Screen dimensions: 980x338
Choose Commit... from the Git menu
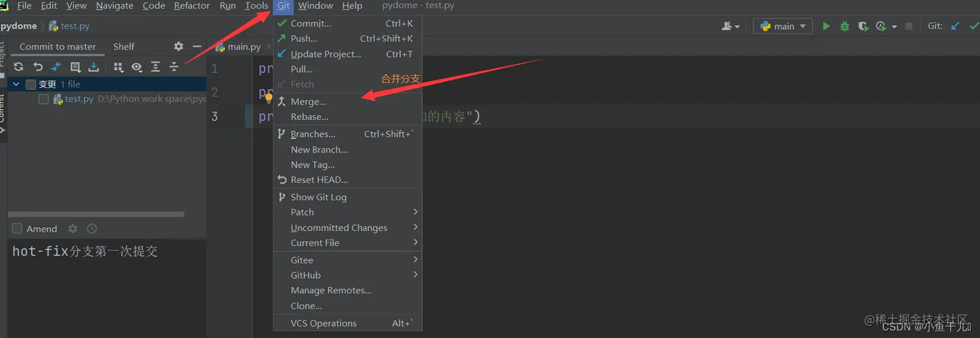(x=348, y=23)
